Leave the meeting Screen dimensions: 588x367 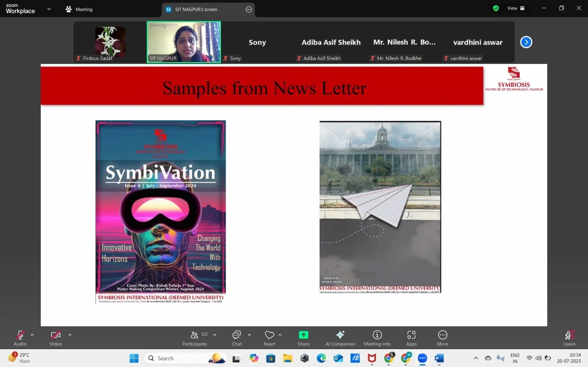pos(569,338)
